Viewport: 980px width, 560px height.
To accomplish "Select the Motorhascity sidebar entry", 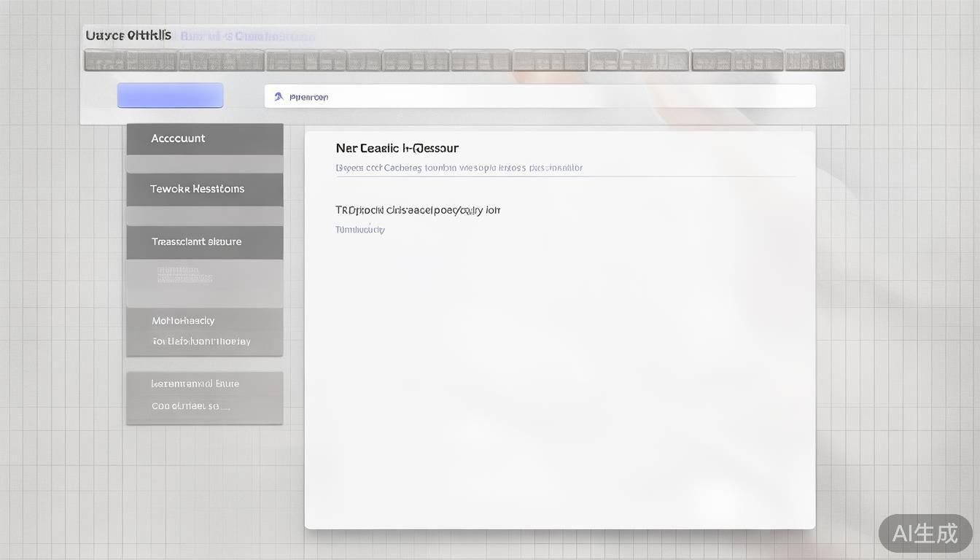I will click(183, 320).
